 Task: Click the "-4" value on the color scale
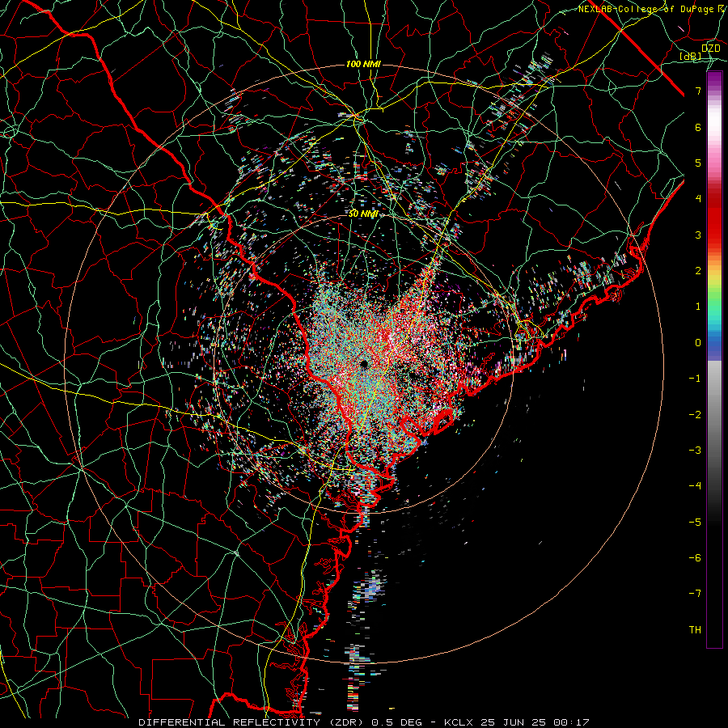point(695,486)
